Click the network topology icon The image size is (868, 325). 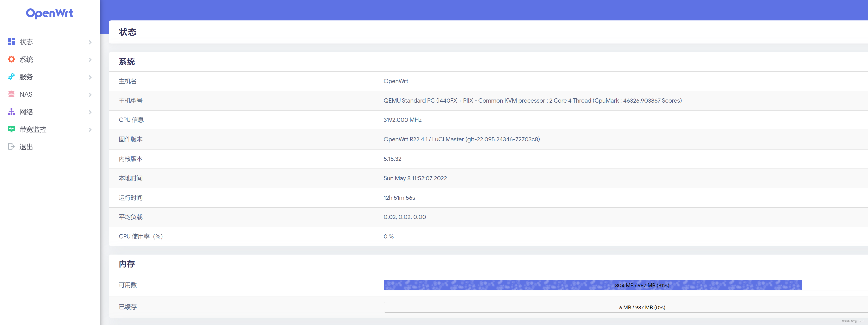pyautogui.click(x=12, y=112)
